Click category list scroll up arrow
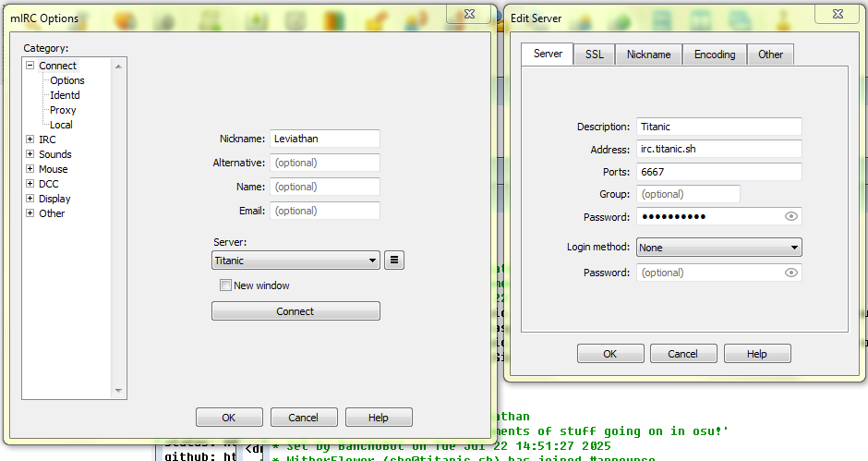This screenshot has height=461, width=868. (118, 66)
